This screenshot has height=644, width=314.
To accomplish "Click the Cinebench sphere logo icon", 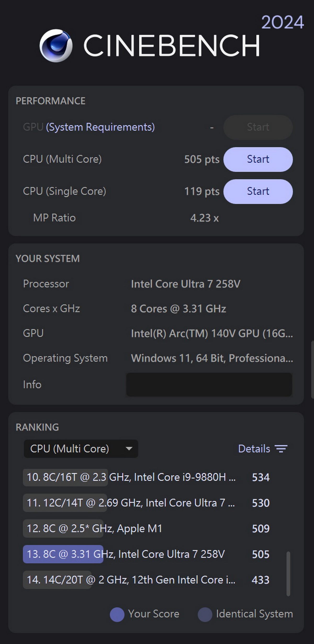I will point(56,46).
